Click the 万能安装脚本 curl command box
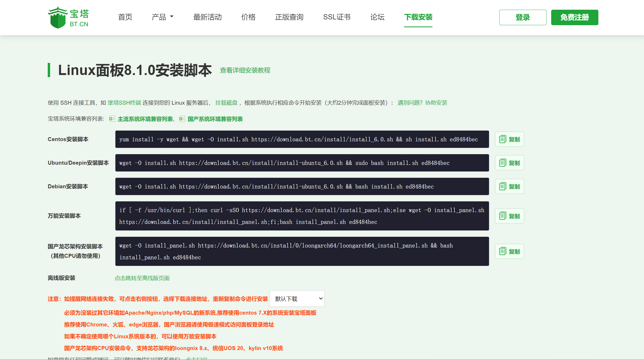Viewport: 644px width, 360px height. pos(302,216)
